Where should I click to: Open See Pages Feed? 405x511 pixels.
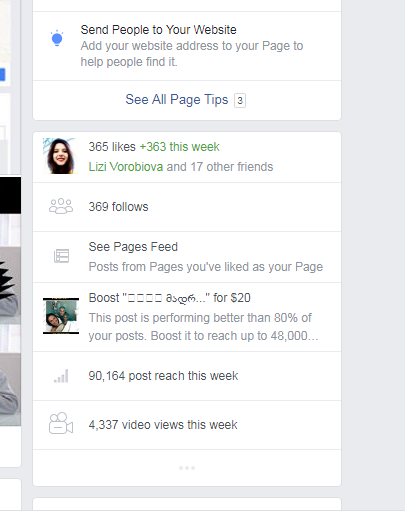pos(133,247)
